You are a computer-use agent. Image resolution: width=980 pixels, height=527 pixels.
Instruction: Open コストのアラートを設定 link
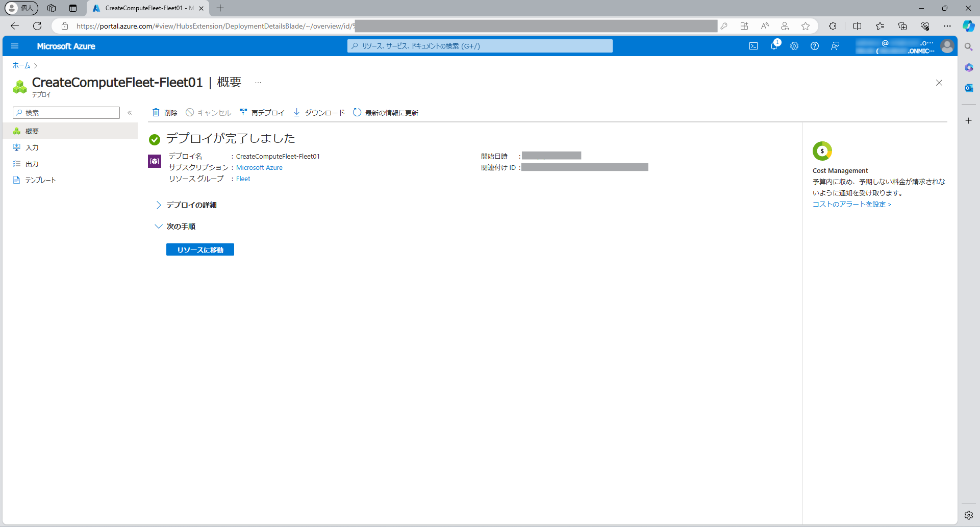point(852,204)
